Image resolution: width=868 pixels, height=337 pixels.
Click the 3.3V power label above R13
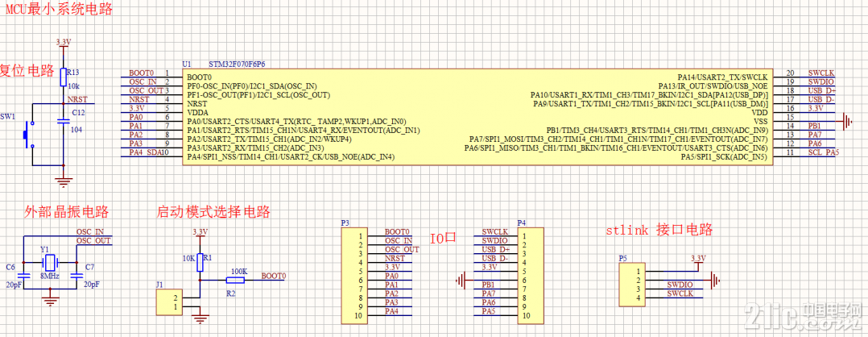(64, 42)
